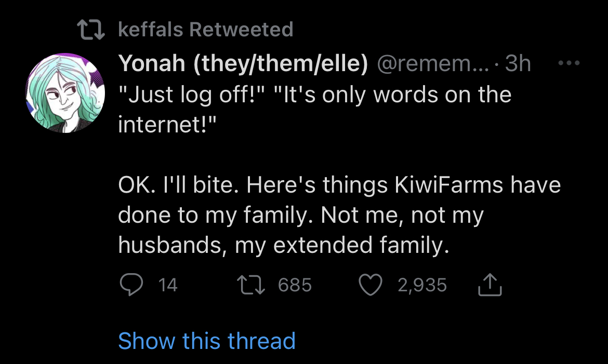Retweet the post via retweet icon
This screenshot has height=364, width=608.
pyautogui.click(x=251, y=285)
